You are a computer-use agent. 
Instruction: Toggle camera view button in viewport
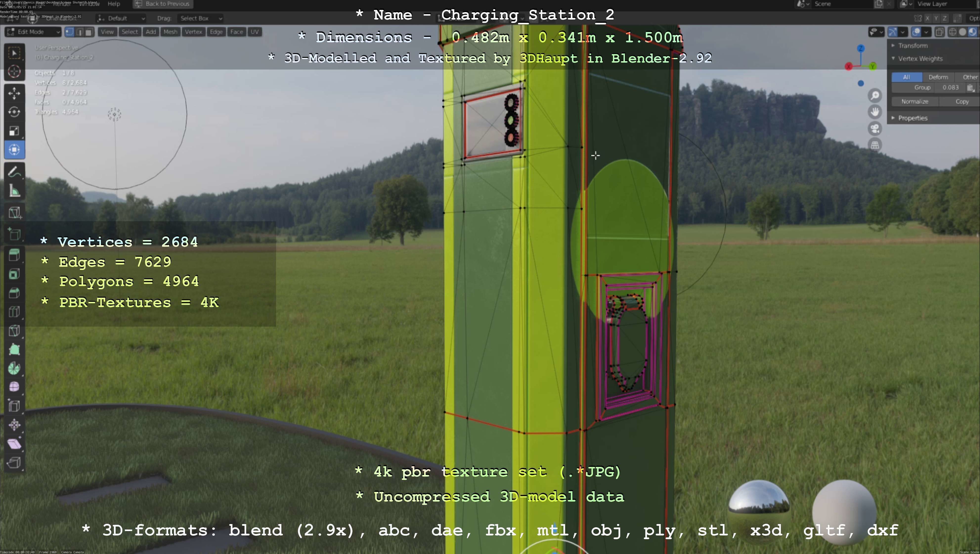(875, 128)
